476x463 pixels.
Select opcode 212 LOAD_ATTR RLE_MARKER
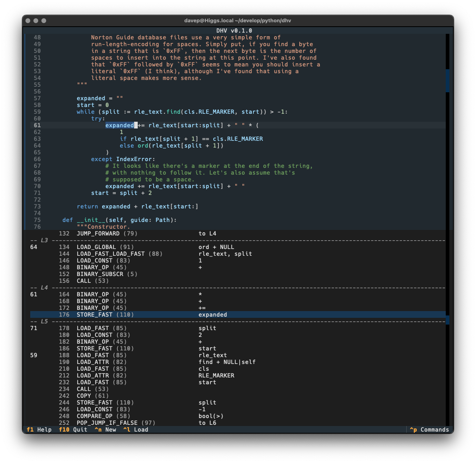(x=238, y=375)
